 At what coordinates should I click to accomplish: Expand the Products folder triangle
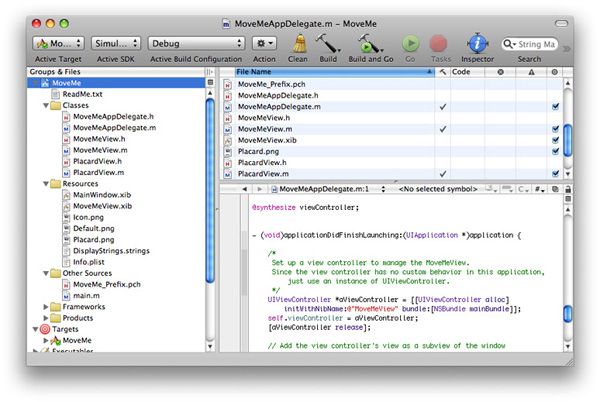click(x=46, y=318)
